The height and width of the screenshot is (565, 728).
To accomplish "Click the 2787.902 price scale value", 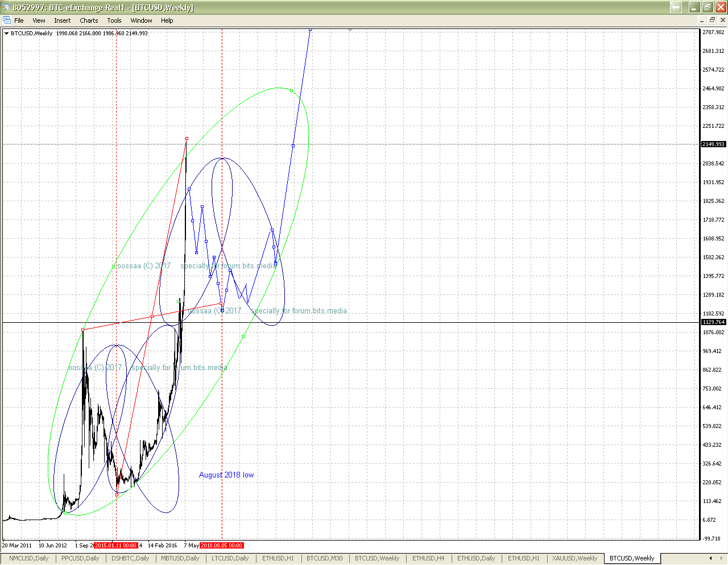I will click(713, 32).
